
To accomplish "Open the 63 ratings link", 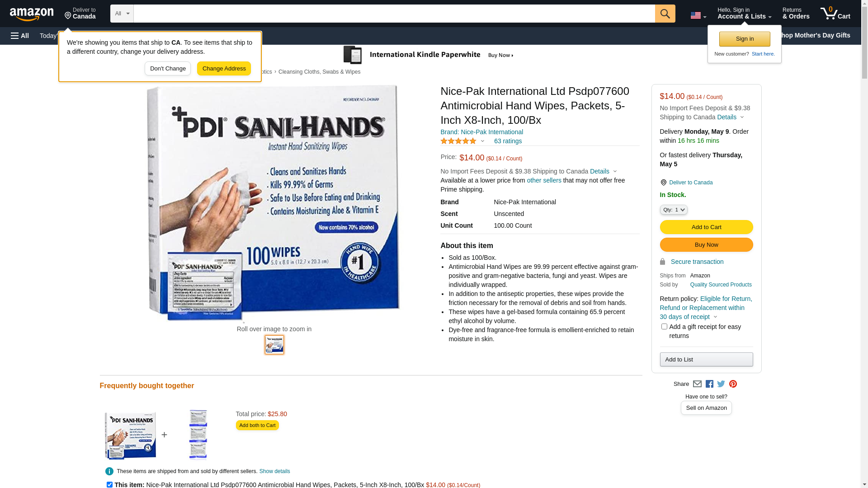I will tap(508, 141).
